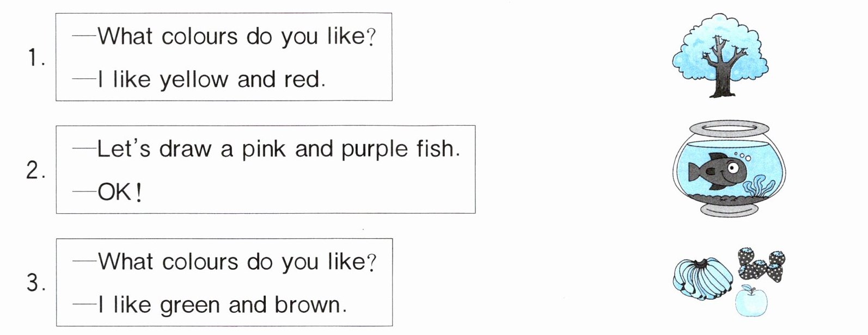The height and width of the screenshot is (335, 868).
Task: Click question number 2 label
Action: (35, 171)
